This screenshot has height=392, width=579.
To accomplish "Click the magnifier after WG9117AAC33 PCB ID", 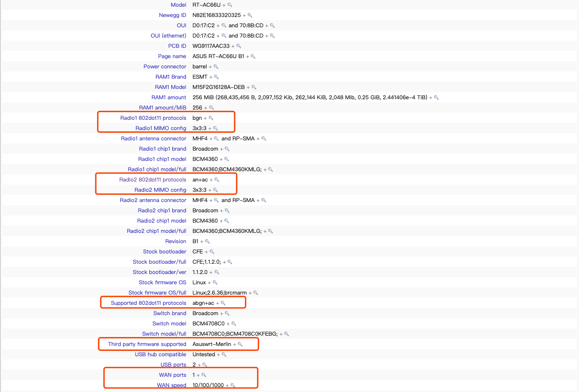I will [x=239, y=46].
